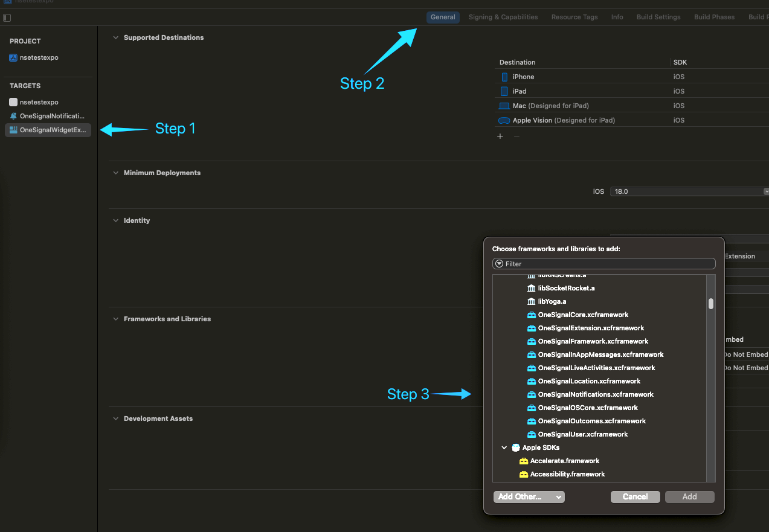769x532 pixels.
Task: Open the General tab
Action: tap(443, 17)
